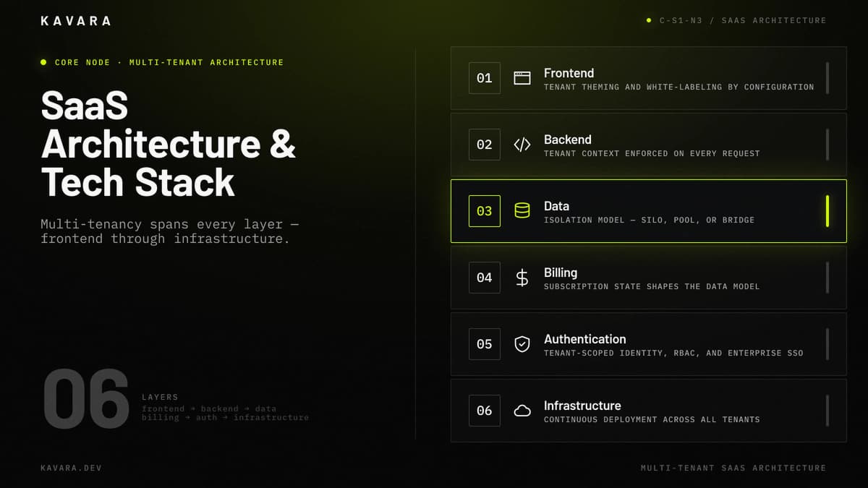
Task: Click the Data database cylinder icon
Action: click(522, 211)
